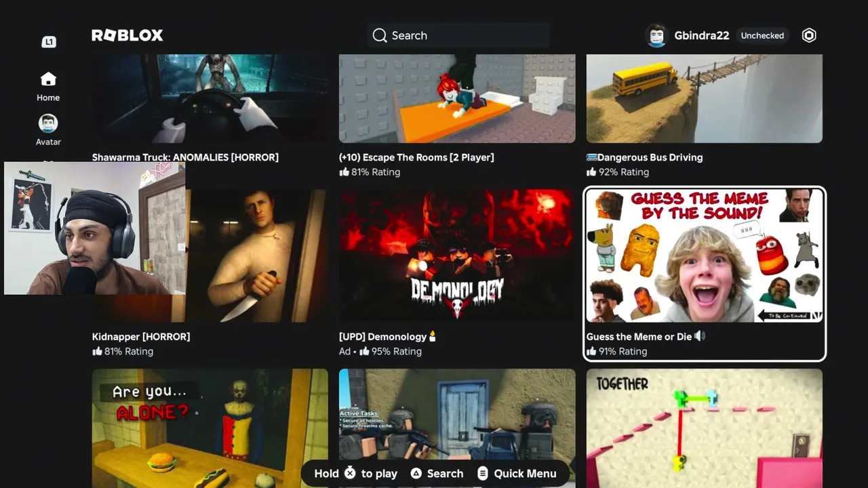This screenshot has width=868, height=488.
Task: Focus the Search input field
Action: 458,35
